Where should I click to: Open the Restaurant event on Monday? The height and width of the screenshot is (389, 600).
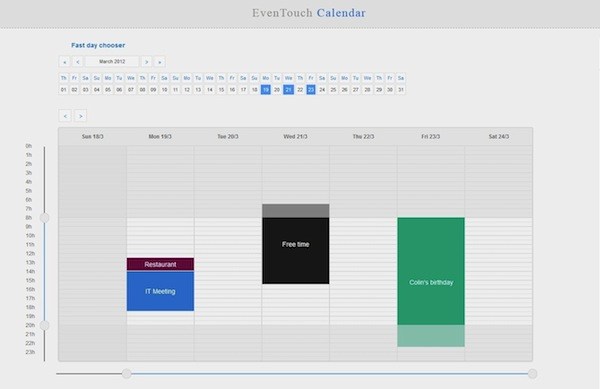point(160,264)
